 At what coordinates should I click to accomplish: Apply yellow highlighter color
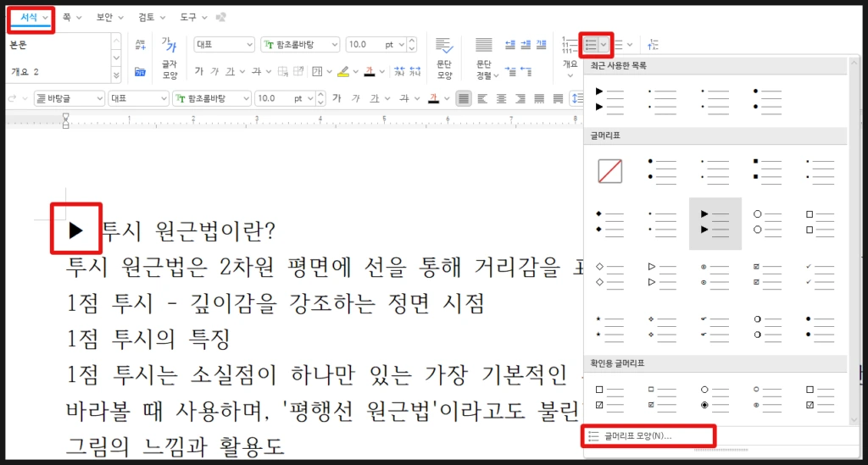[343, 71]
